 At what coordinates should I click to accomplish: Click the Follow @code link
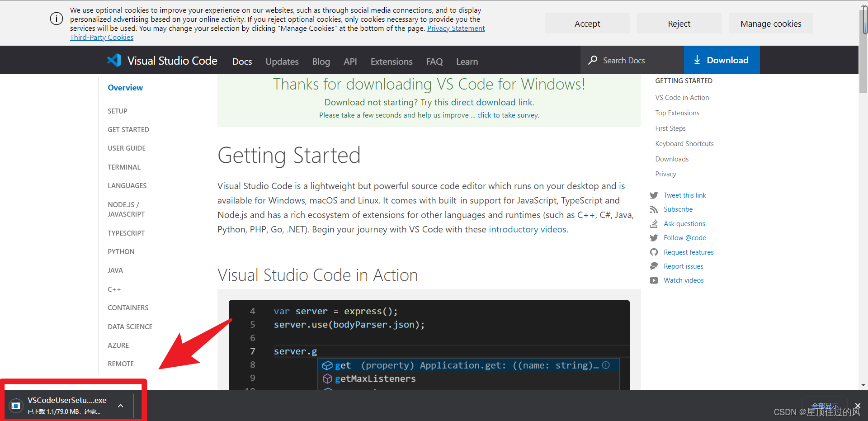pos(685,238)
